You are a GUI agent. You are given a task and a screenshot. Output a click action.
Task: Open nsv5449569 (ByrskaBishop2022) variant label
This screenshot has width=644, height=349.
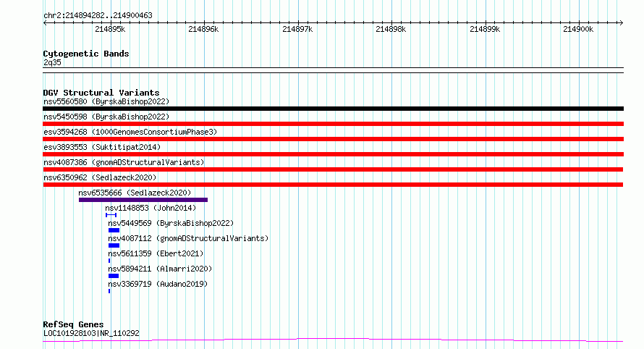[x=171, y=223]
